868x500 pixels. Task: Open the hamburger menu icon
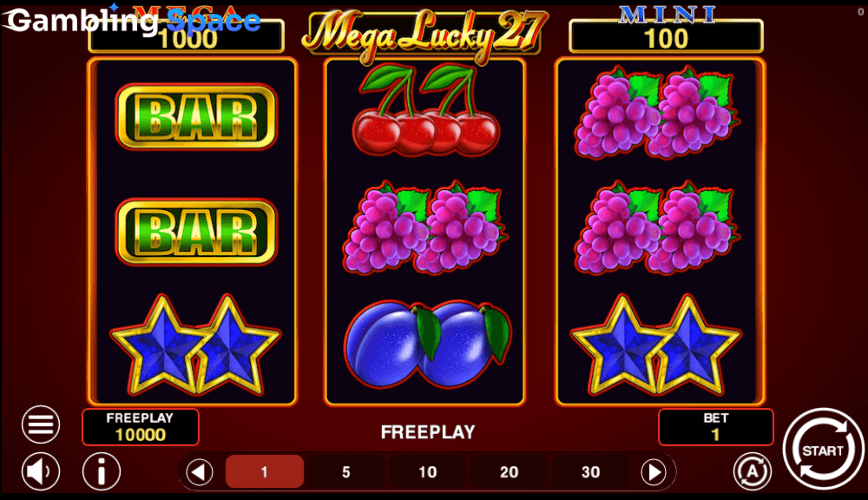pos(41,424)
